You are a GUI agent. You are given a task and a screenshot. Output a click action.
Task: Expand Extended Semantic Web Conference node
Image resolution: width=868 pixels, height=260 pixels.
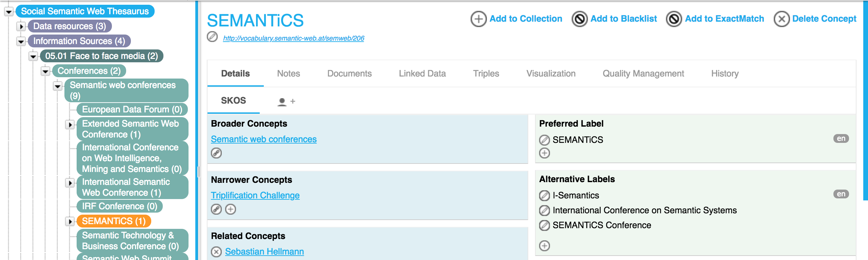click(70, 125)
